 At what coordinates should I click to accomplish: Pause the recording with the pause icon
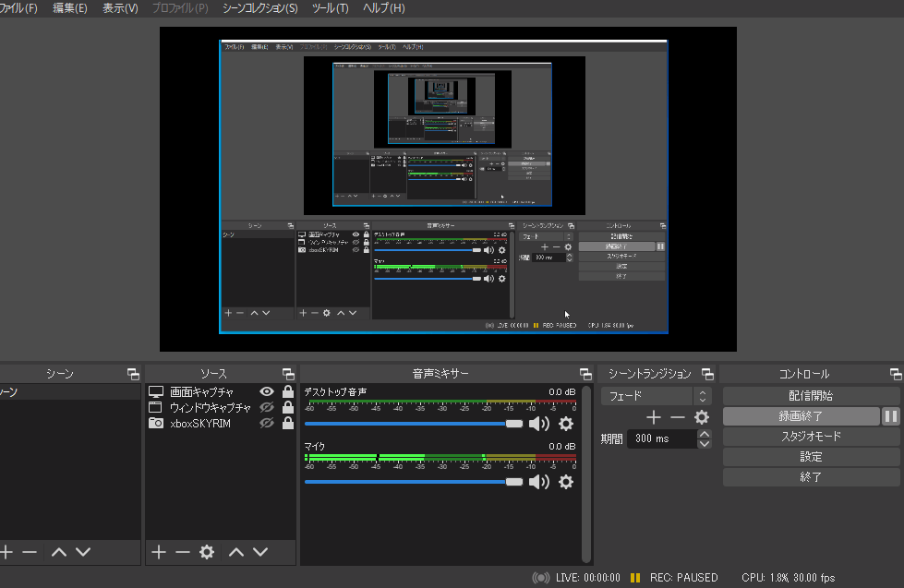[x=890, y=416]
